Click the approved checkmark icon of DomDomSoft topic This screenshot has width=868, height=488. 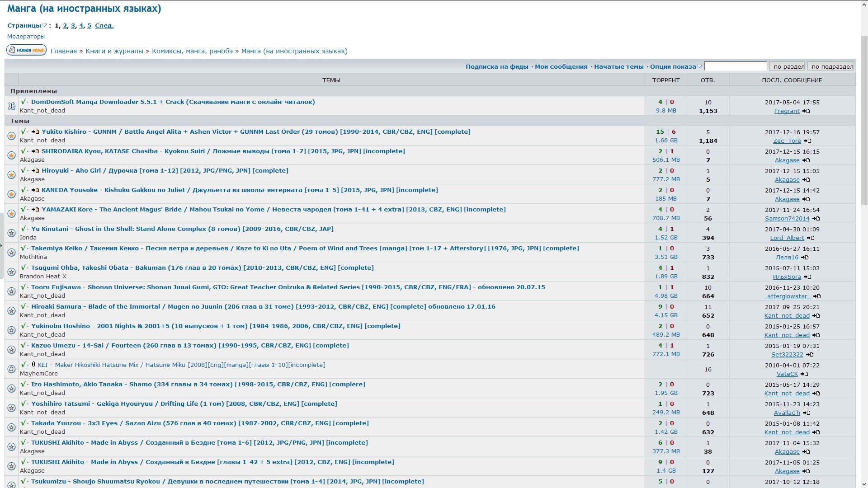point(24,102)
